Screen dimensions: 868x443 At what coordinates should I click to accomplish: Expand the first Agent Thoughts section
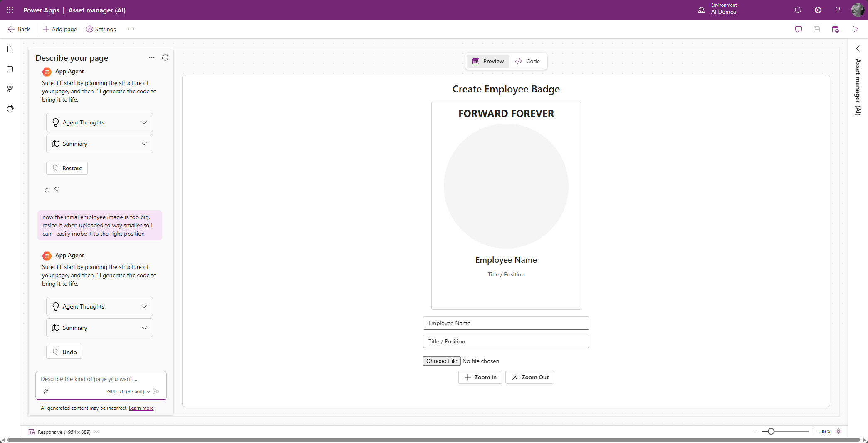click(99, 122)
